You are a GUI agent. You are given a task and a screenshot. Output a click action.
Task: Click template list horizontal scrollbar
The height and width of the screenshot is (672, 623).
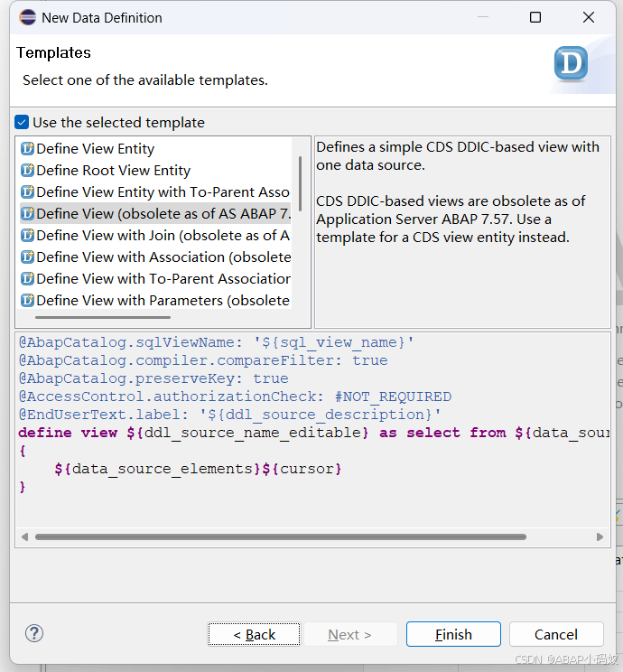tap(103, 318)
